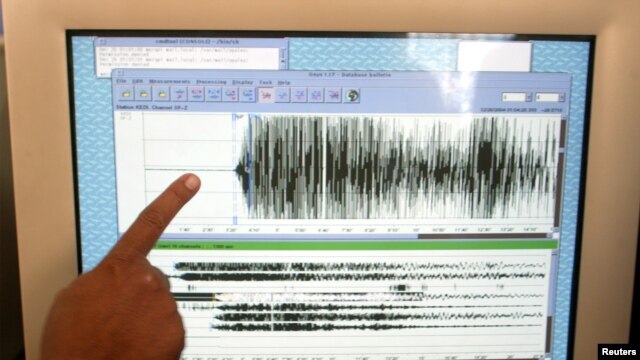Click the toolbar icon with blue letters
Screen dimensions: 640x360
(213, 94)
